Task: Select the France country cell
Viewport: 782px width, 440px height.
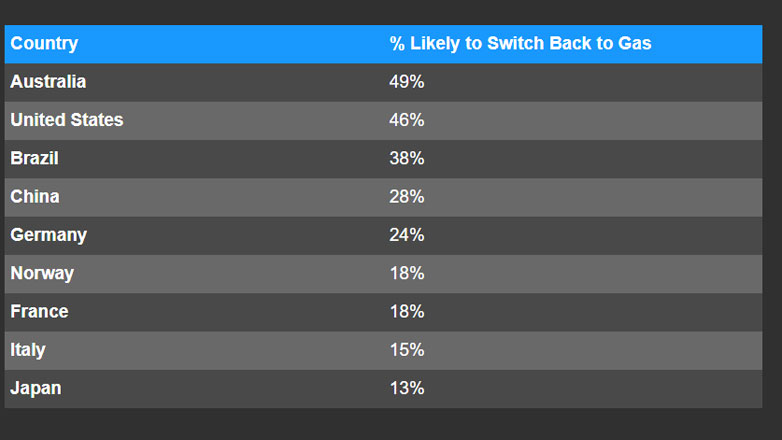Action: 39,312
